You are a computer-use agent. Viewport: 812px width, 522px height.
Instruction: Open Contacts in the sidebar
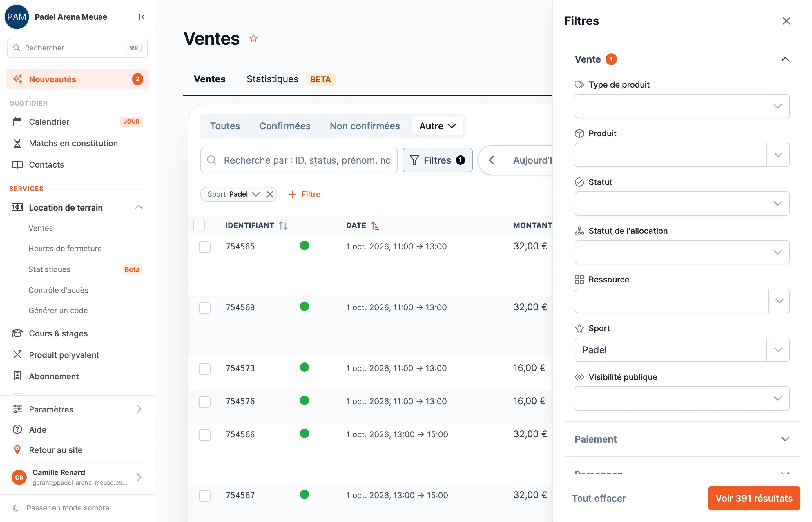coord(78,164)
